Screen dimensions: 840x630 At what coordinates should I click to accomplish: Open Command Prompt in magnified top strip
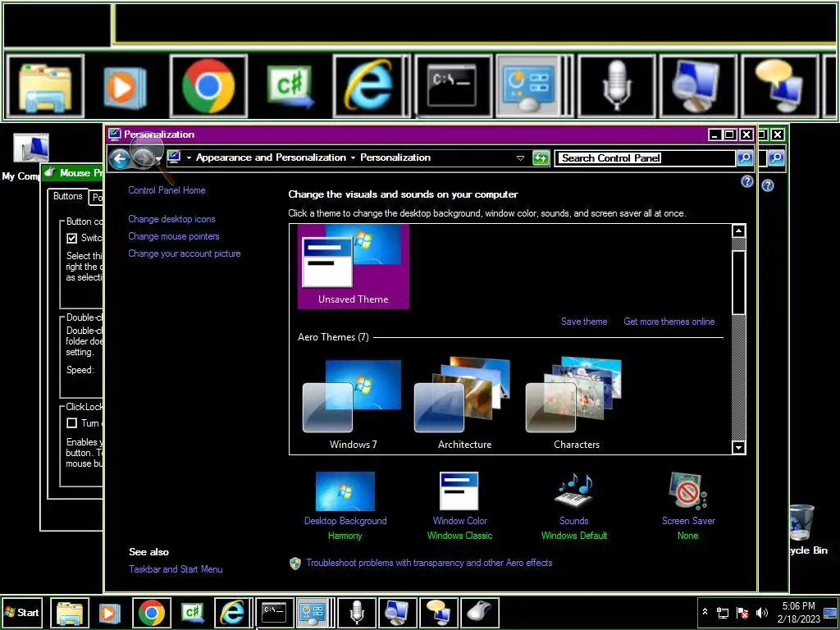tap(453, 86)
